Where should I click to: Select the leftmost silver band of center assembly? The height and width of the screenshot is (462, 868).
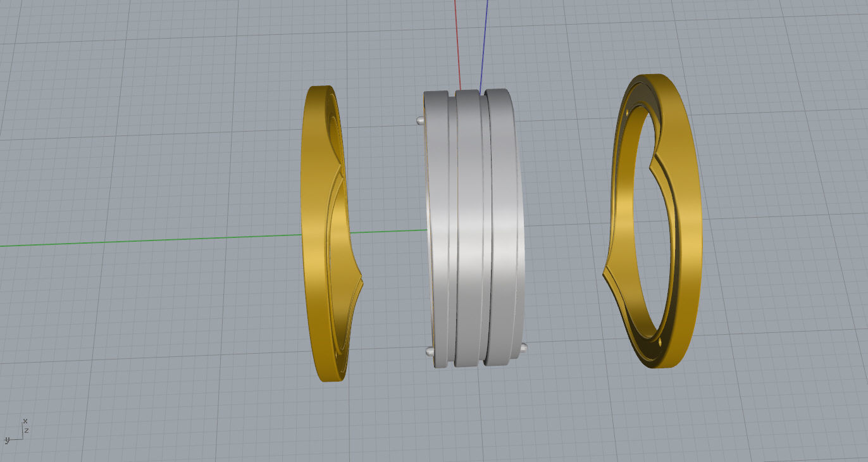pyautogui.click(x=438, y=228)
